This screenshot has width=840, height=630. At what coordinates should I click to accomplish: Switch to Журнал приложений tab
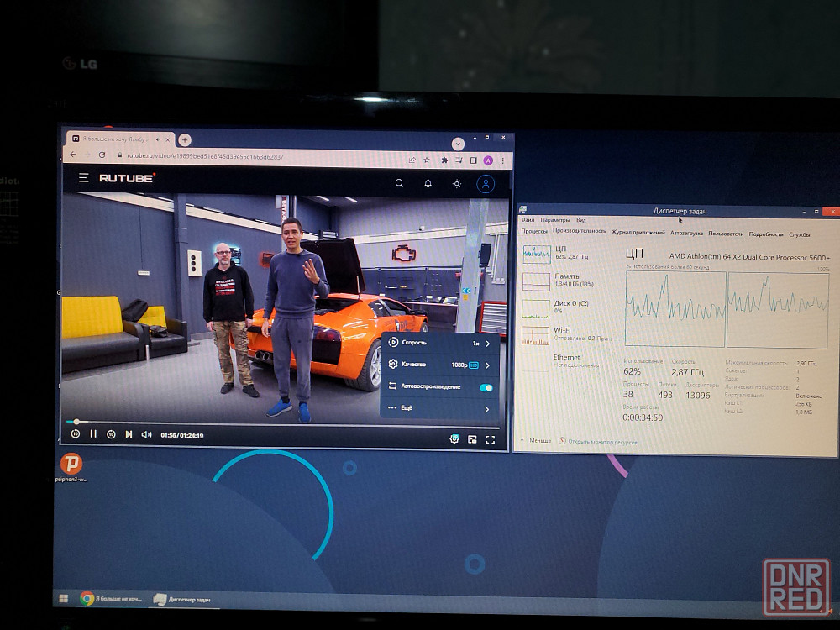pyautogui.click(x=638, y=233)
